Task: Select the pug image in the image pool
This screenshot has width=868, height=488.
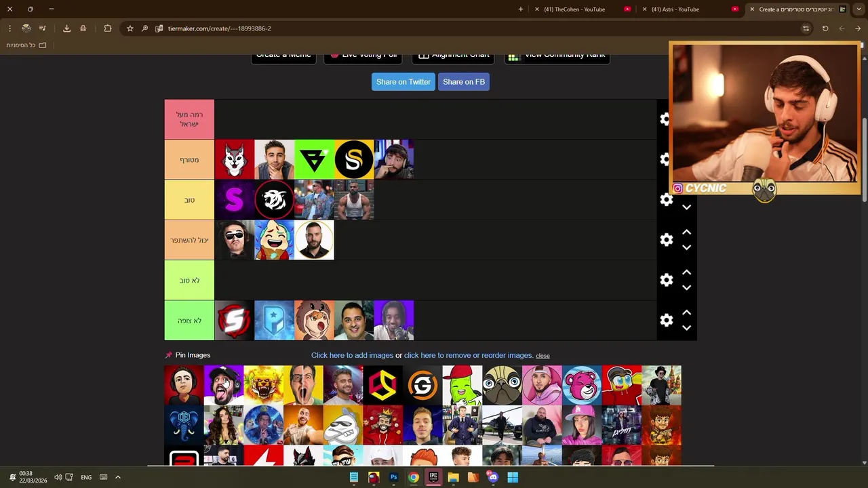Action: pyautogui.click(x=502, y=385)
